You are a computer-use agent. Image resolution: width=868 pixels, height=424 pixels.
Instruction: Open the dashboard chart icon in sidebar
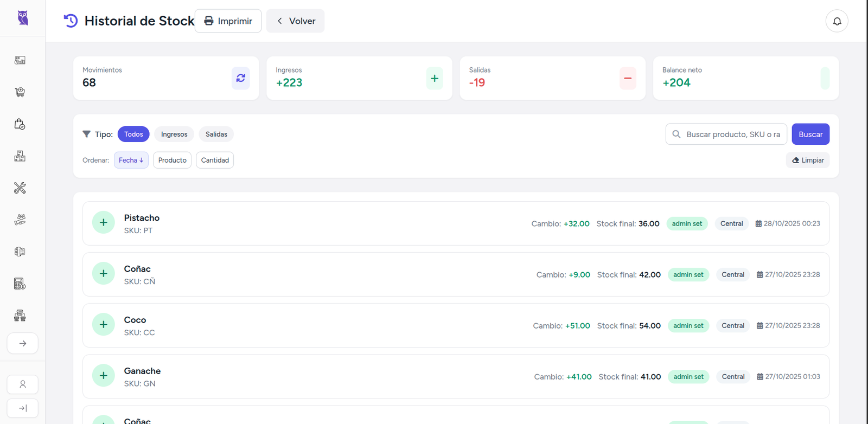point(20,60)
